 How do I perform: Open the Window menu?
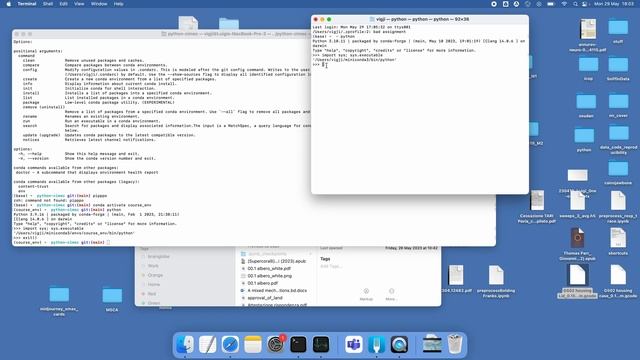pyautogui.click(x=99, y=4)
